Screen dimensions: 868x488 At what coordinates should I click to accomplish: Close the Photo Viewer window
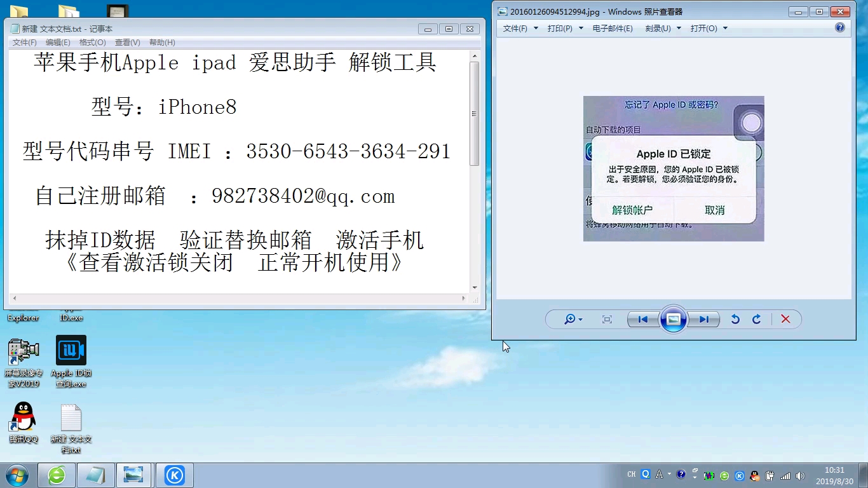[840, 11]
